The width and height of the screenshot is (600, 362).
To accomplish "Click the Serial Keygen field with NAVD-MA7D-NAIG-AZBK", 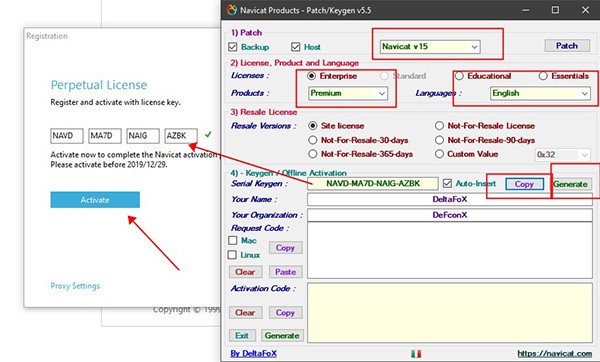I will [x=373, y=184].
